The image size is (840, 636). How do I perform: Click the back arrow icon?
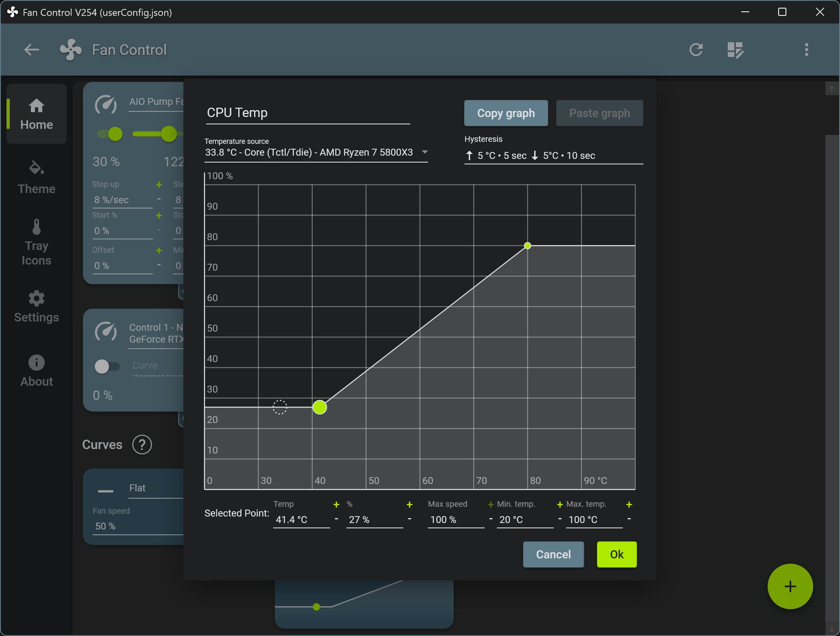(31, 50)
